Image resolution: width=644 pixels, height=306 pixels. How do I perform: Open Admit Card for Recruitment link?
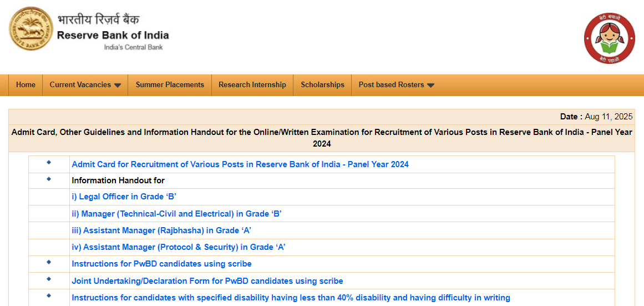coord(240,164)
